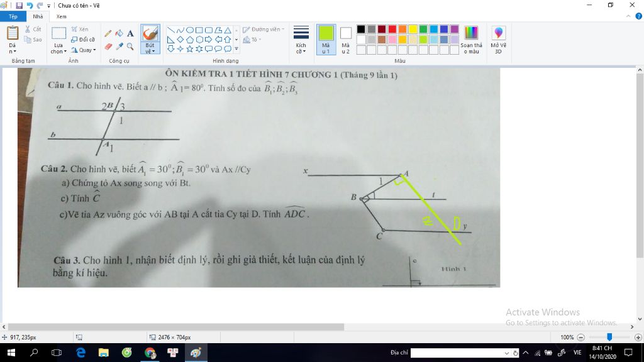Click Đổi cỡ (resize) button
Screen dimensions: 644x362
[83, 40]
